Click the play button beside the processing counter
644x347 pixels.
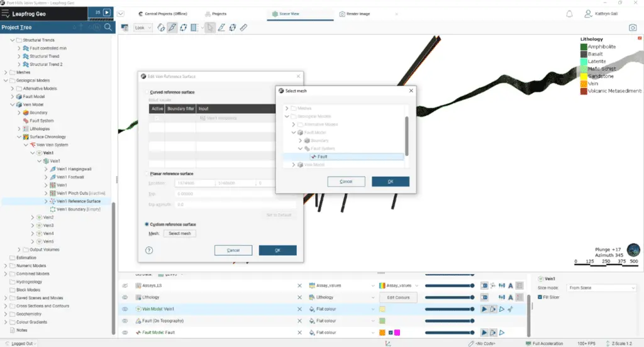(107, 13)
